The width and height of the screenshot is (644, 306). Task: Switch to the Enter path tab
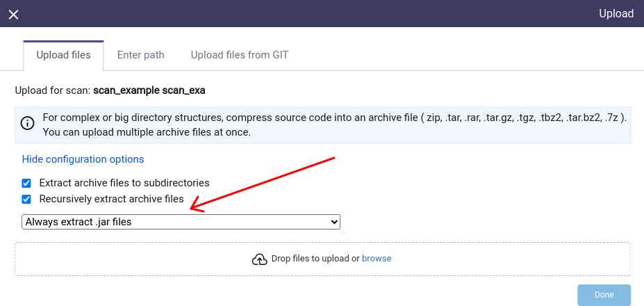141,55
